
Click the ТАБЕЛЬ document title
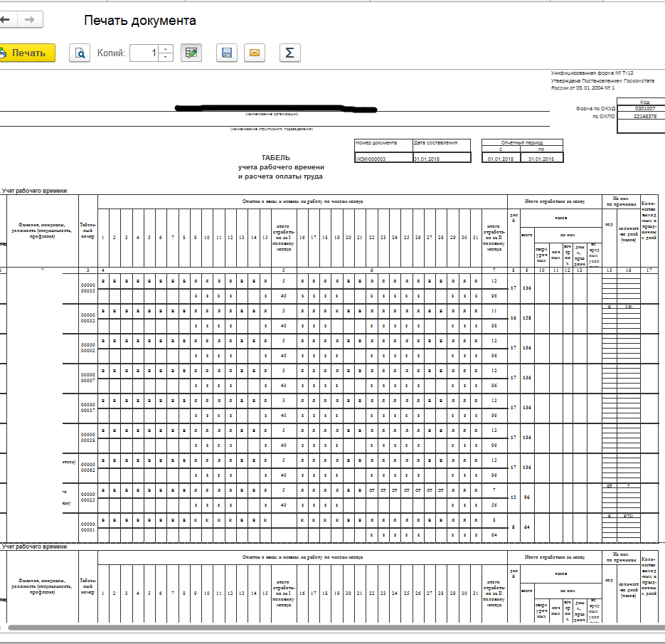276,157
